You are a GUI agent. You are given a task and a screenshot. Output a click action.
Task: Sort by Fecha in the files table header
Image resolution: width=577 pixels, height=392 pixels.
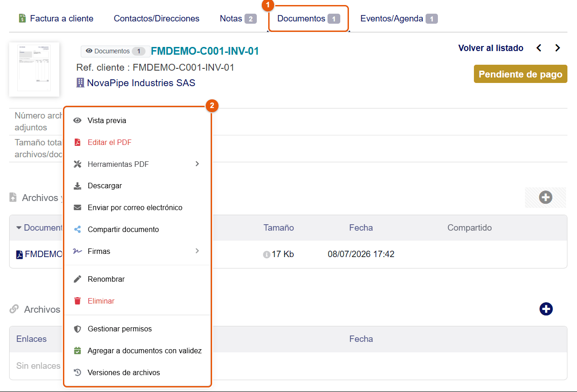coord(361,227)
